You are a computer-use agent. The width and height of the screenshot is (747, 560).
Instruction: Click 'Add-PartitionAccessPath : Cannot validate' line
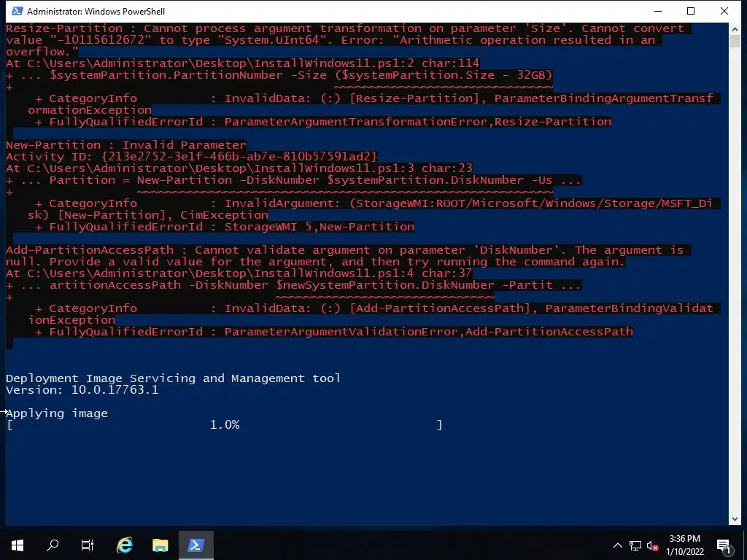coord(345,250)
